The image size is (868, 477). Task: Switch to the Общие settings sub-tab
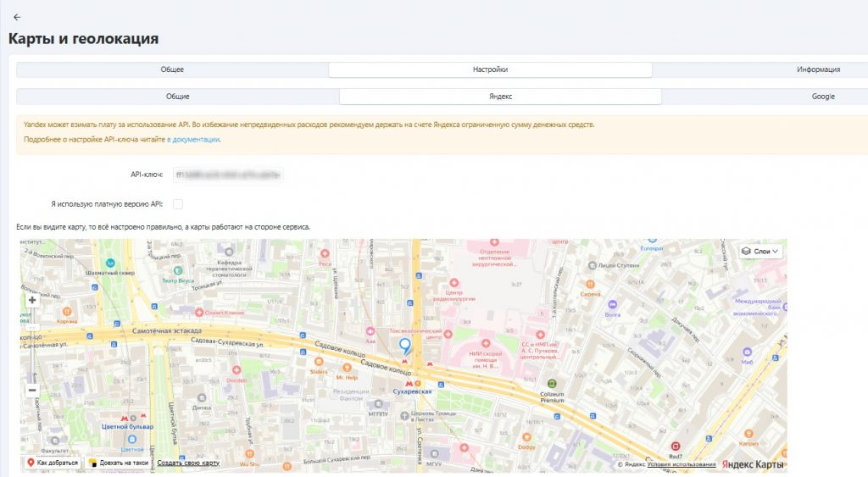[x=178, y=97]
